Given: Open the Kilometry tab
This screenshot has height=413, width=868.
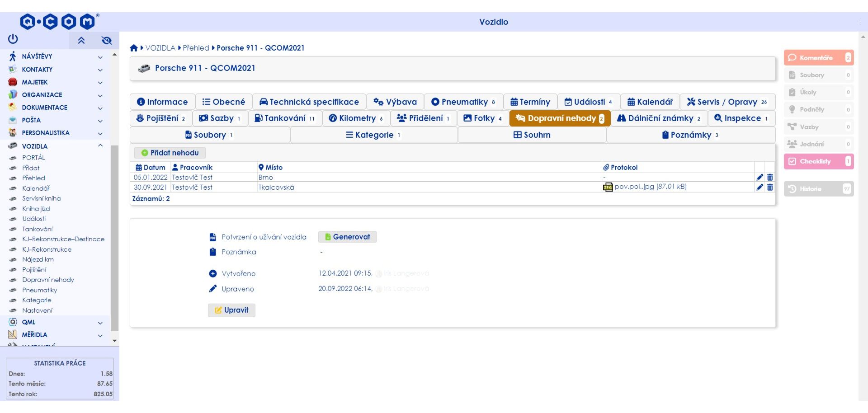Looking at the screenshot, I should coord(356,118).
